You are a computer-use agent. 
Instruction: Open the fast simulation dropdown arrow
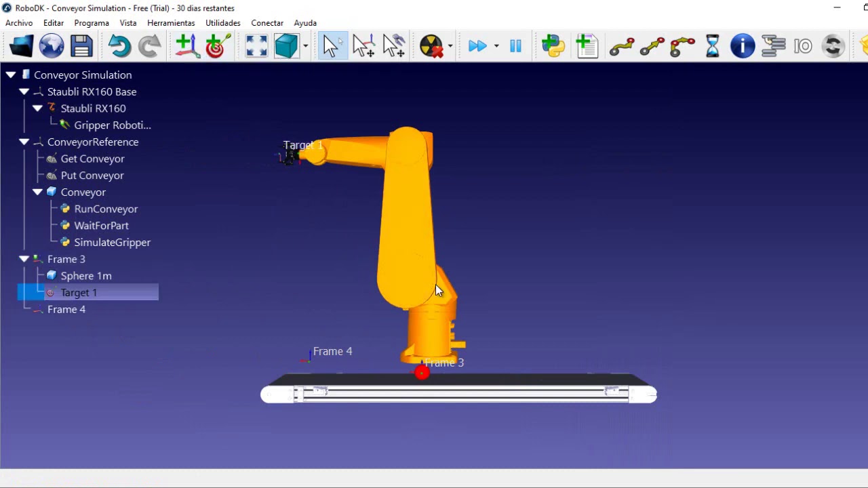[x=496, y=46]
